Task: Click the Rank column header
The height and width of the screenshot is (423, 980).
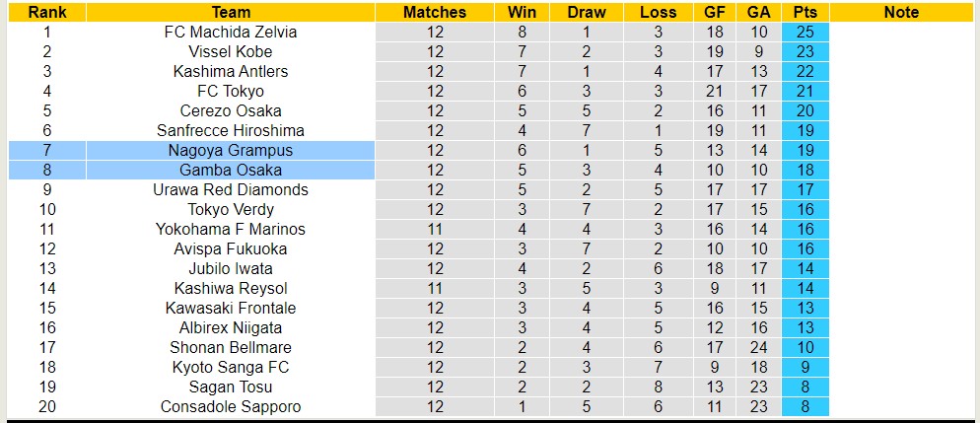Action: pyautogui.click(x=46, y=12)
